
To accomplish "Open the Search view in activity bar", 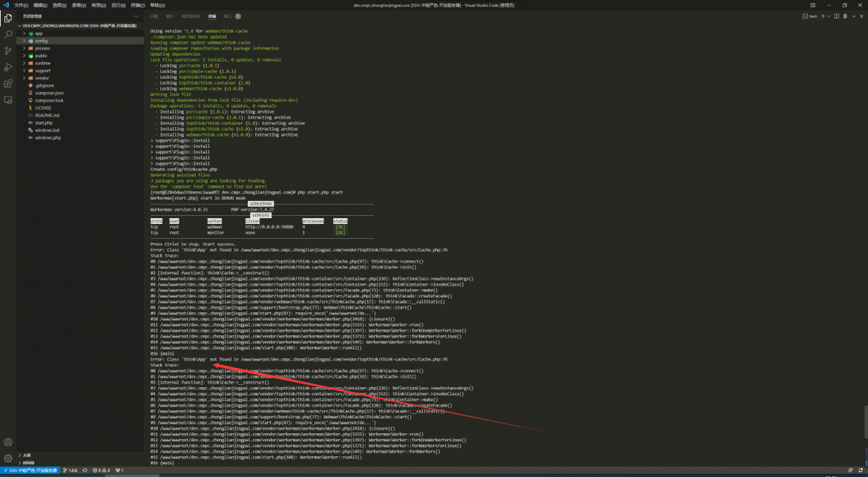I will pyautogui.click(x=7, y=34).
